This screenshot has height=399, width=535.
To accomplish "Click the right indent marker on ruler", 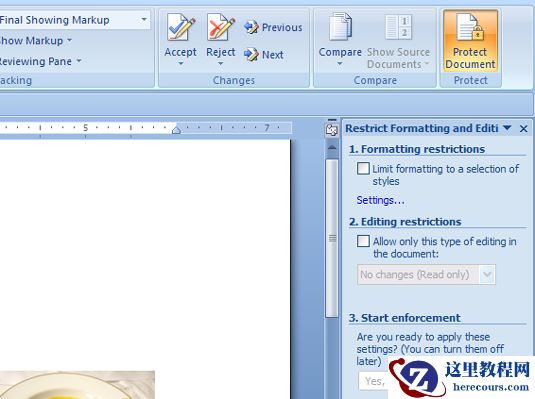I will tap(176, 130).
